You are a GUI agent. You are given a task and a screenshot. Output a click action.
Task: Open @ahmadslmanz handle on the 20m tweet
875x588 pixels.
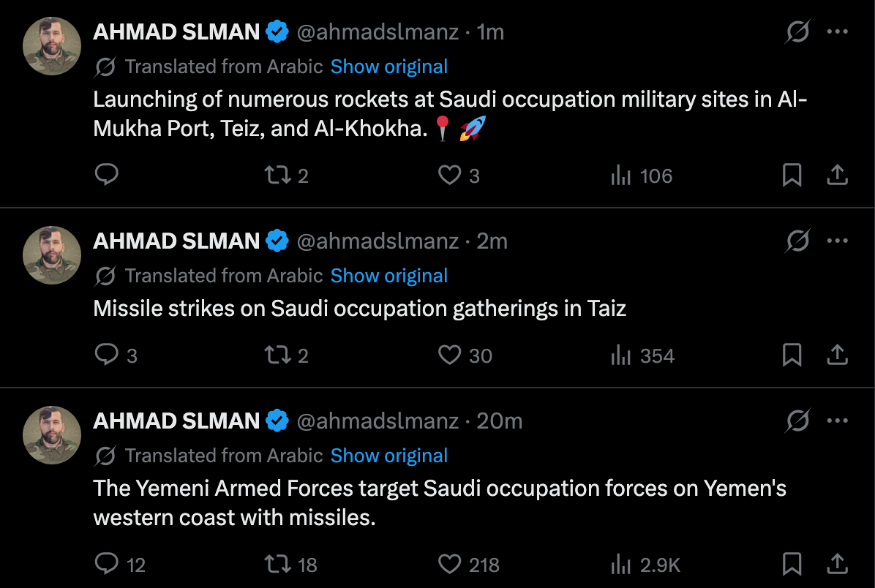378,421
